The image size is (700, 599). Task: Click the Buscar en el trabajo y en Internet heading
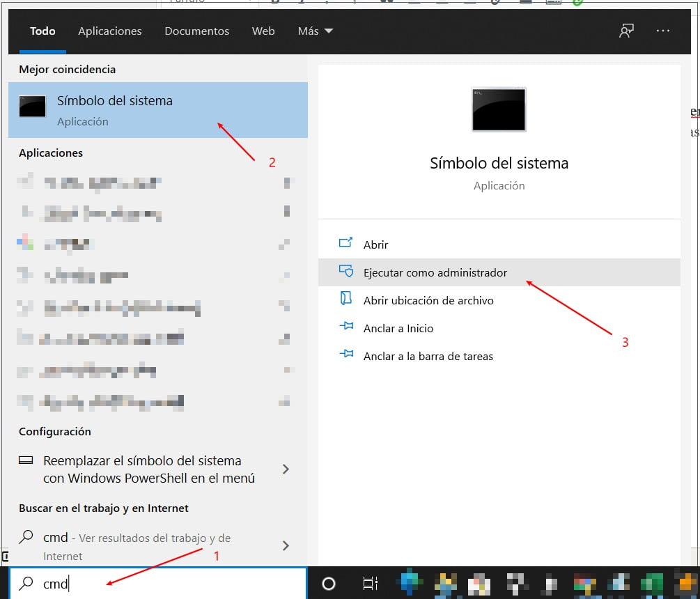click(104, 508)
